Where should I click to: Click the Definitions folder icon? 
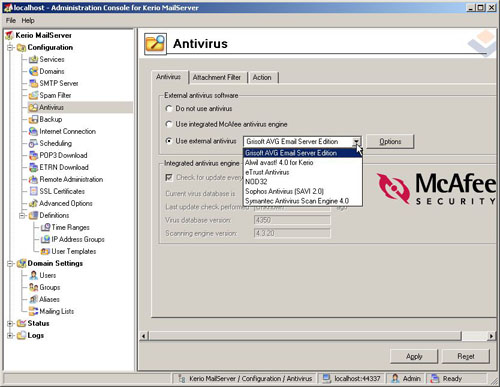tap(33, 215)
